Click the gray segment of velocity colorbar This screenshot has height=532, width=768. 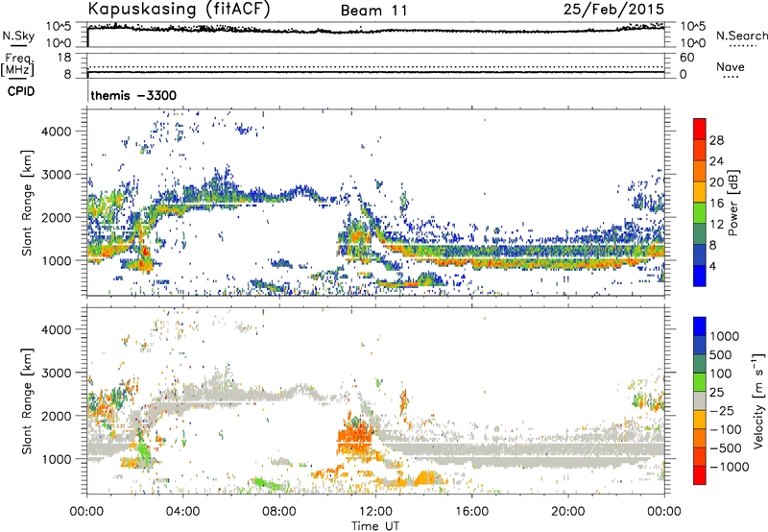700,400
